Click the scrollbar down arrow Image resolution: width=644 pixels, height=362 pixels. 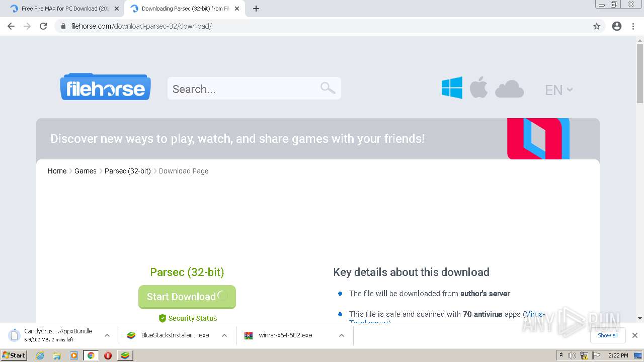click(640, 318)
